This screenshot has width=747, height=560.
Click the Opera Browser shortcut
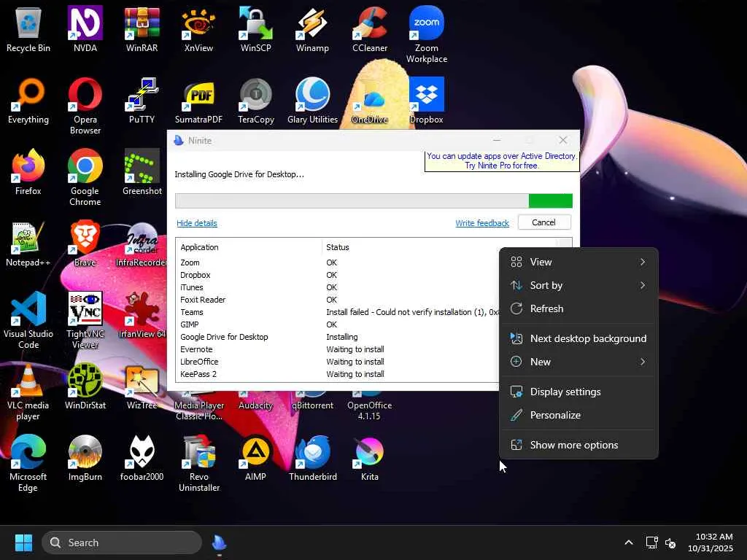(x=85, y=106)
